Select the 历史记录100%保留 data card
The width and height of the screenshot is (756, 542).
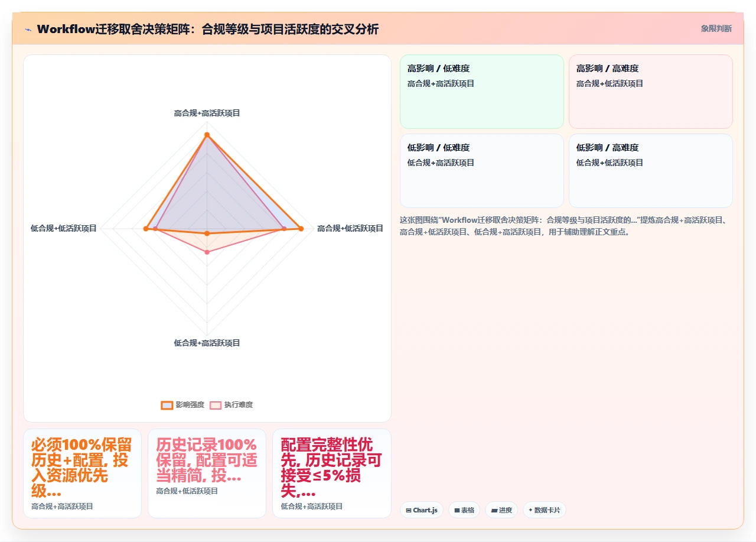pyautogui.click(x=207, y=473)
